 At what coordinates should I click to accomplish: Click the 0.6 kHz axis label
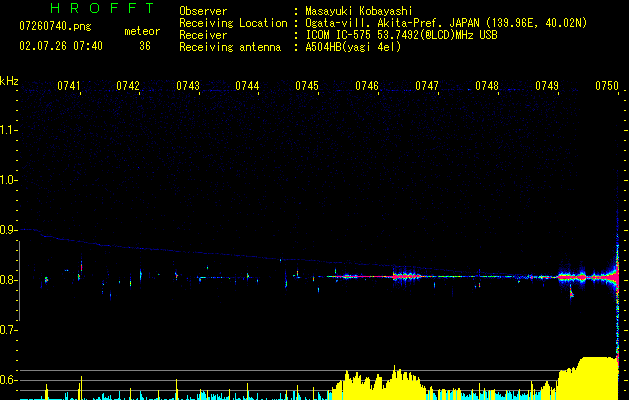click(8, 380)
